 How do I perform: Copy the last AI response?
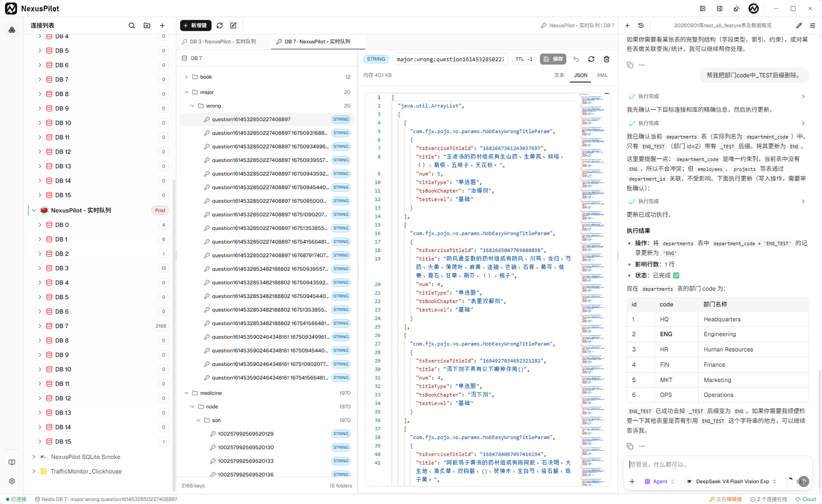[x=630, y=446]
